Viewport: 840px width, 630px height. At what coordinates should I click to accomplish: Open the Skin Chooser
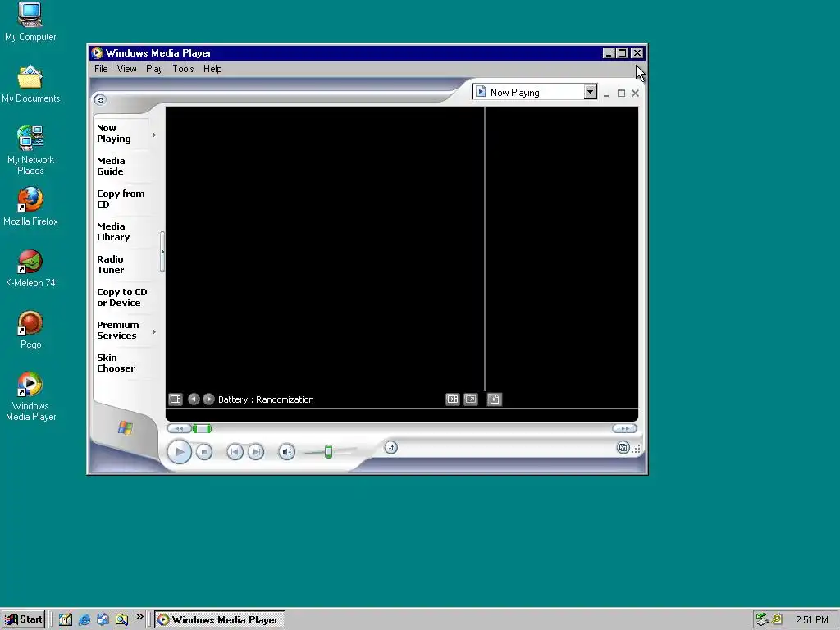(x=116, y=363)
